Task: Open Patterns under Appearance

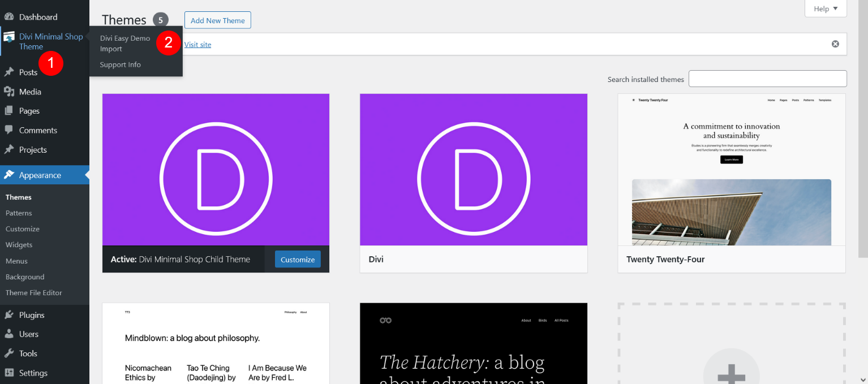Action: pyautogui.click(x=19, y=213)
